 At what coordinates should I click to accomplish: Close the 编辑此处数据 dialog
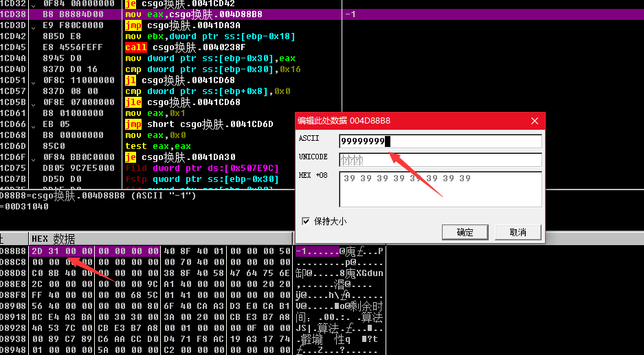(534, 121)
